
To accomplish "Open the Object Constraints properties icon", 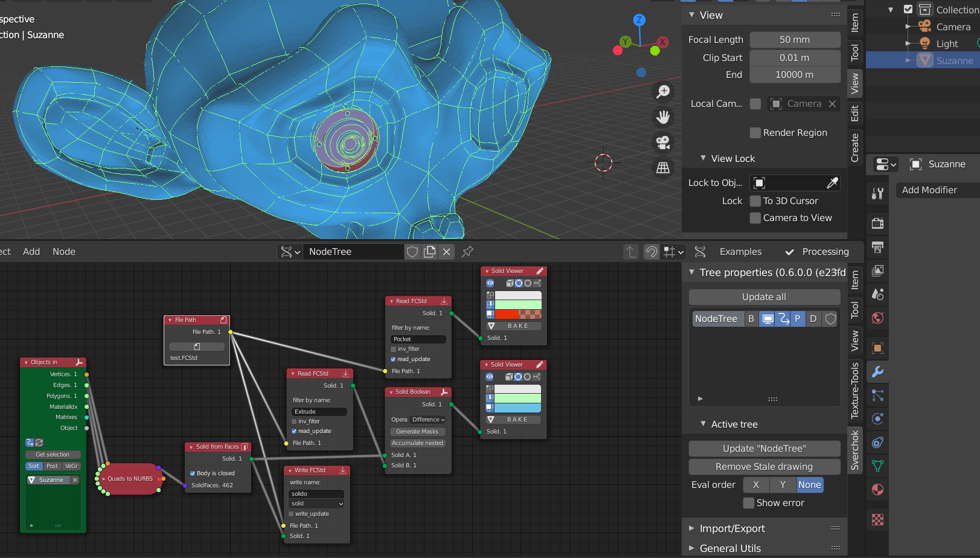I will (877, 442).
